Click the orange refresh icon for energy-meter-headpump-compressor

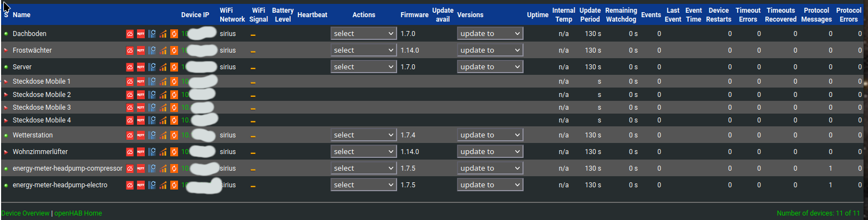[174, 168]
